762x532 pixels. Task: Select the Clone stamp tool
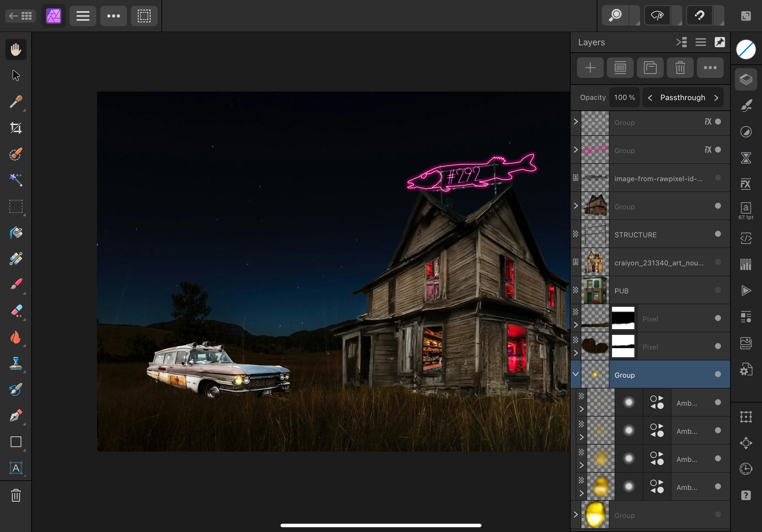(x=16, y=364)
